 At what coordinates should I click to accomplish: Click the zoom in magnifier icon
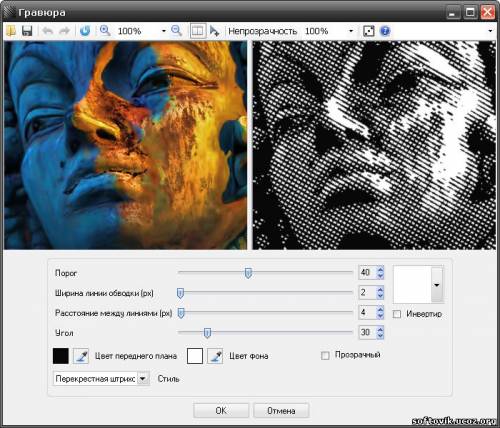tap(105, 31)
